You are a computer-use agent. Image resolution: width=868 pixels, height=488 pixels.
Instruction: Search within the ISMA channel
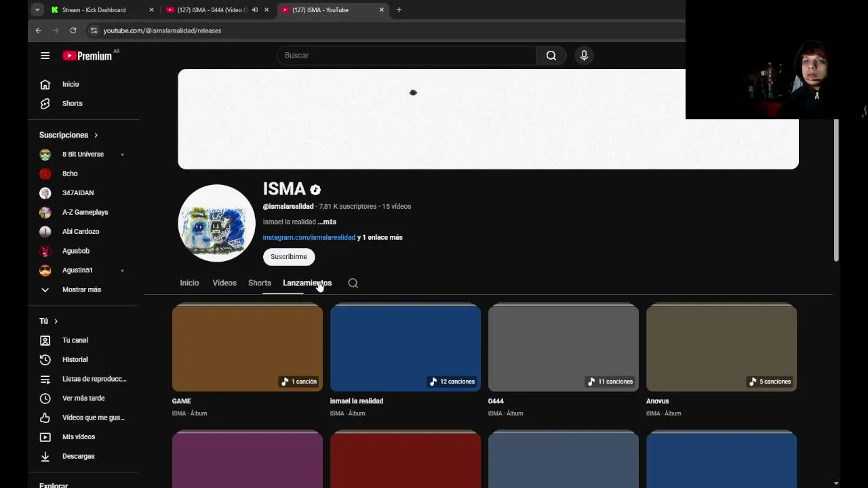pos(353,283)
